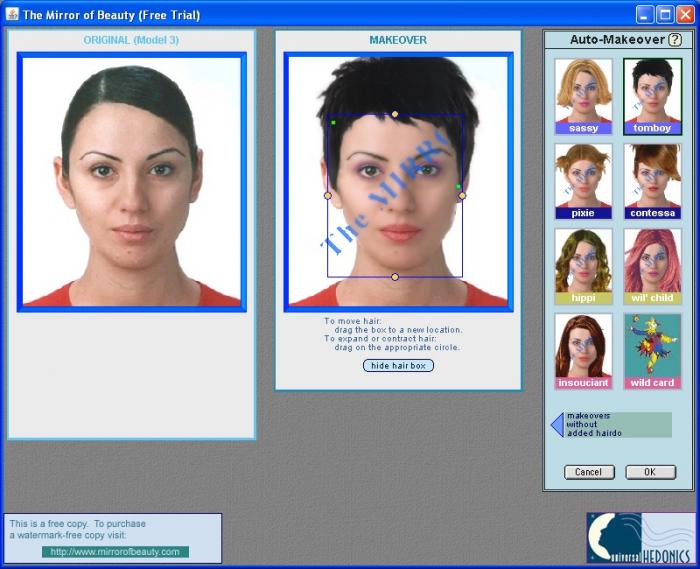The width and height of the screenshot is (700, 569).
Task: Maximize the Mirror of Beauty window
Action: click(x=665, y=14)
